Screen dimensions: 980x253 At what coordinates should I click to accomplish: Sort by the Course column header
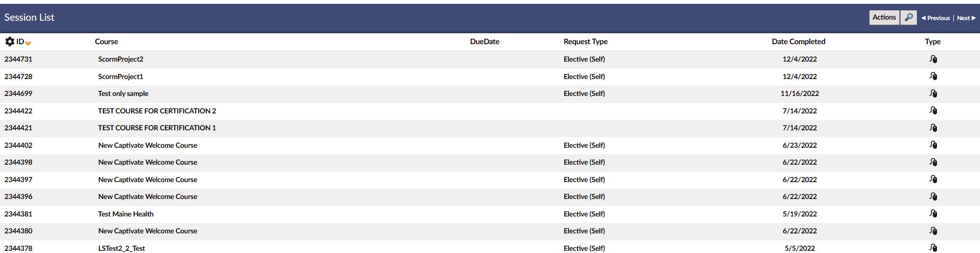(x=106, y=41)
